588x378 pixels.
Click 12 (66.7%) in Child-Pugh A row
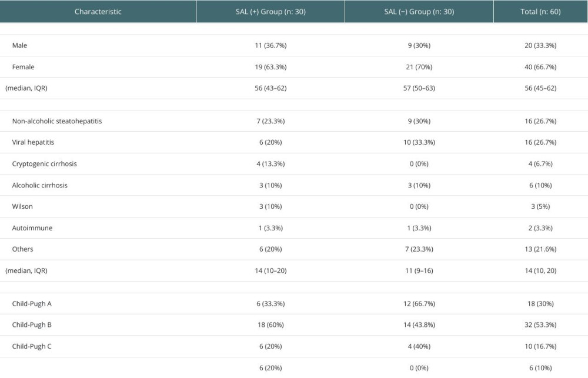coord(419,304)
